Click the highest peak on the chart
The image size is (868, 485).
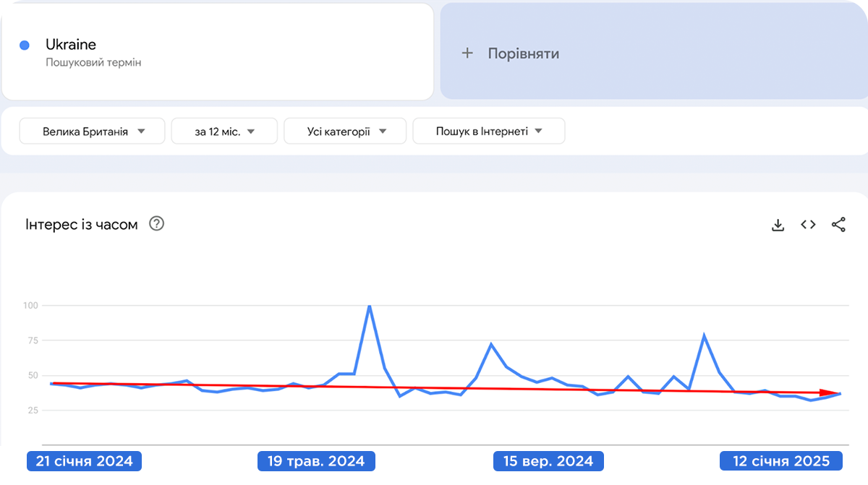[369, 306]
